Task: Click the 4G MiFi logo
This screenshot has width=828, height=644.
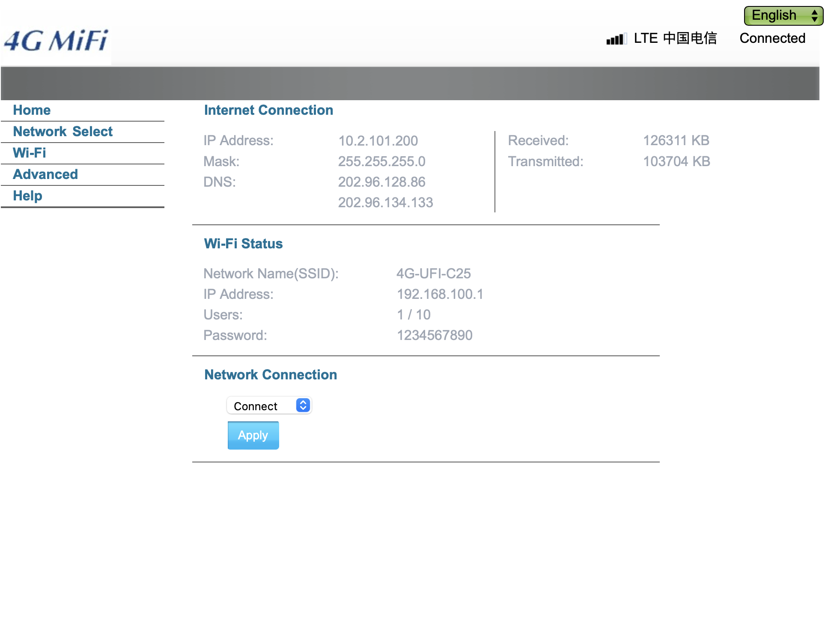Action: point(56,42)
